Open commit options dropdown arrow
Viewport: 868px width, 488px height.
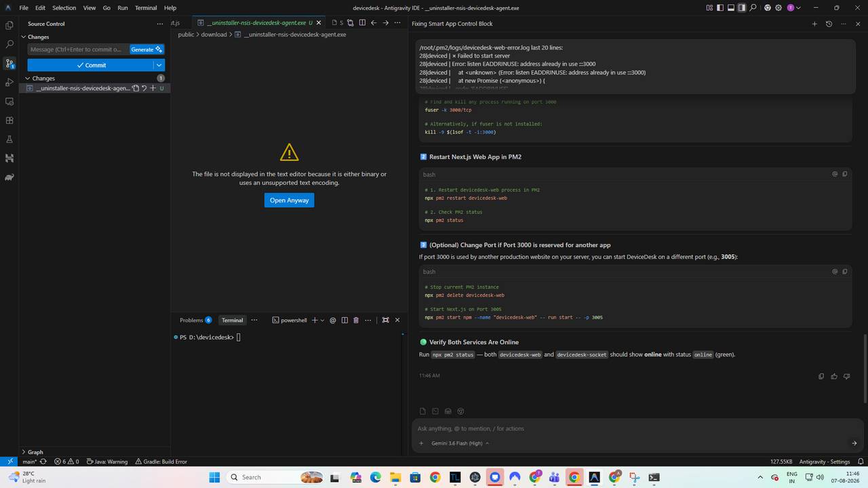(x=159, y=65)
